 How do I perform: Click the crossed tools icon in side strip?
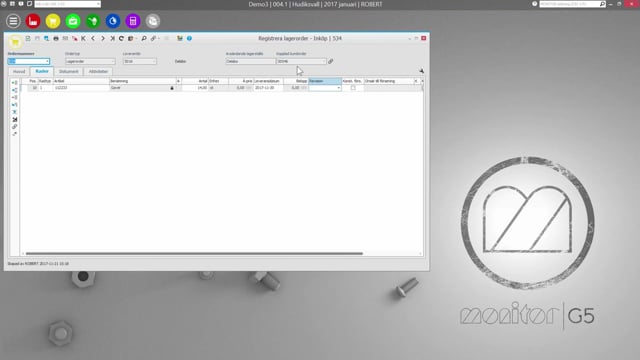15,119
